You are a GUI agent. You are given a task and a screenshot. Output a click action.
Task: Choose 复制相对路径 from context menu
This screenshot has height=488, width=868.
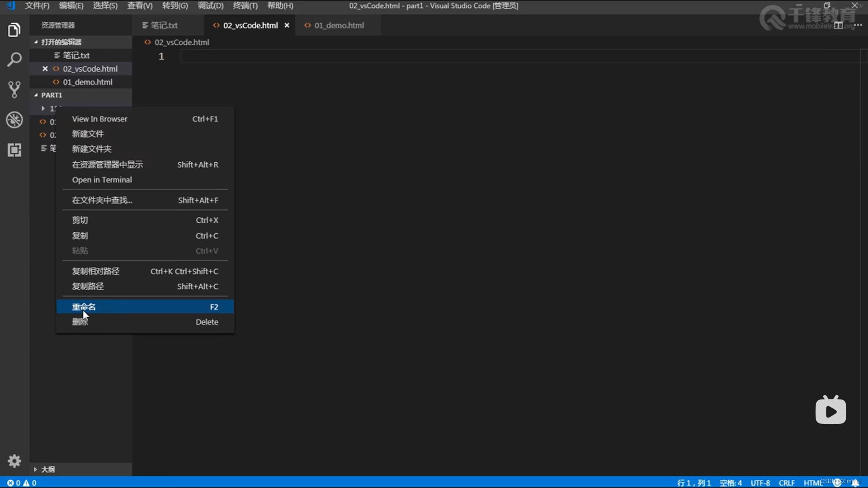click(x=145, y=271)
